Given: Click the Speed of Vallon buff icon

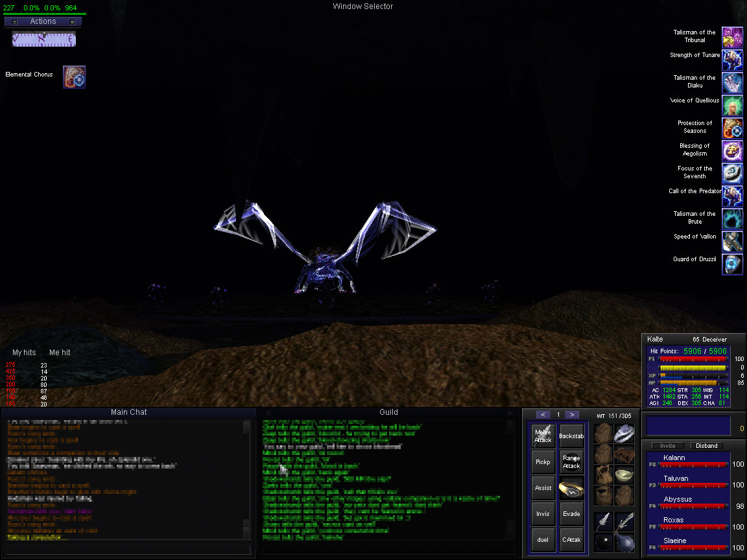Looking at the screenshot, I should 732,241.
